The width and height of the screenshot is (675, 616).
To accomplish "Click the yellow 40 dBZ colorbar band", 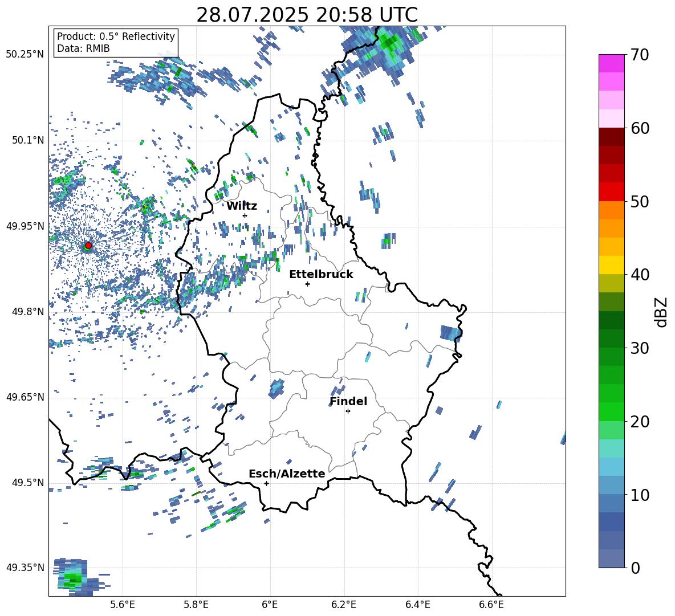I will [x=612, y=265].
